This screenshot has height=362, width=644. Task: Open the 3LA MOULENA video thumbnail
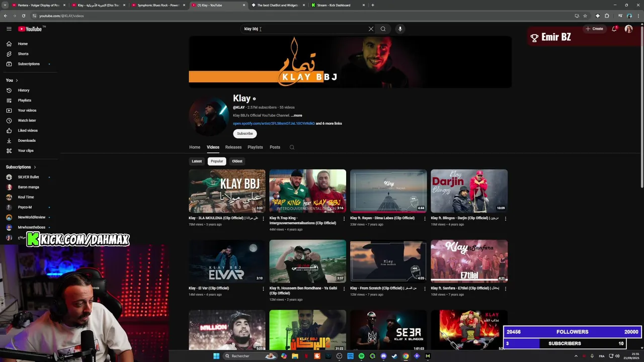coord(227,191)
